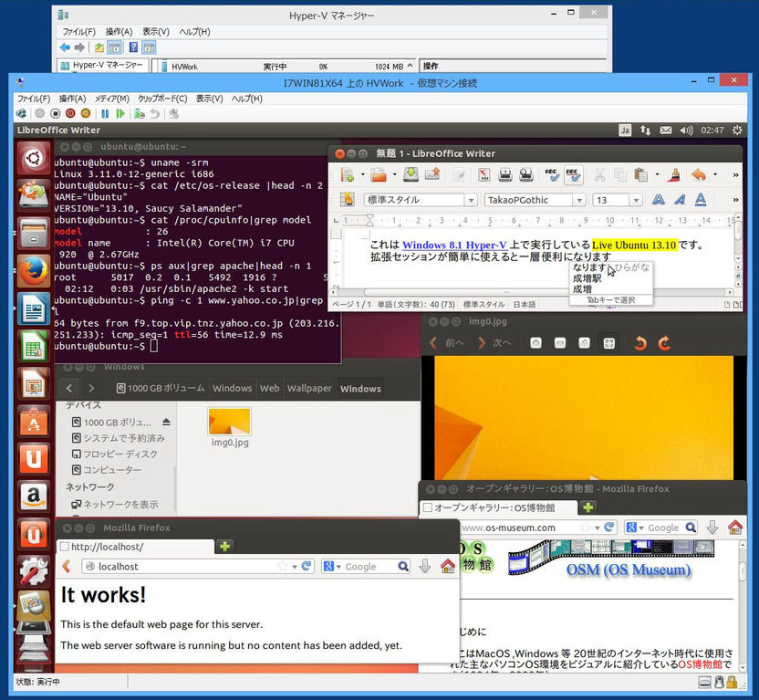Export the document directly as PDF
The height and width of the screenshot is (700, 759).
tap(483, 175)
